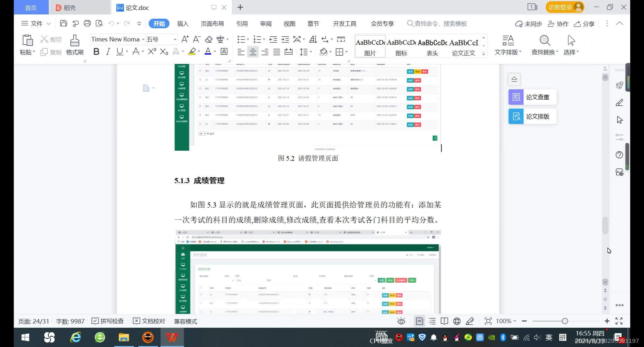
Task: Open the Insert tab
Action: point(183,23)
